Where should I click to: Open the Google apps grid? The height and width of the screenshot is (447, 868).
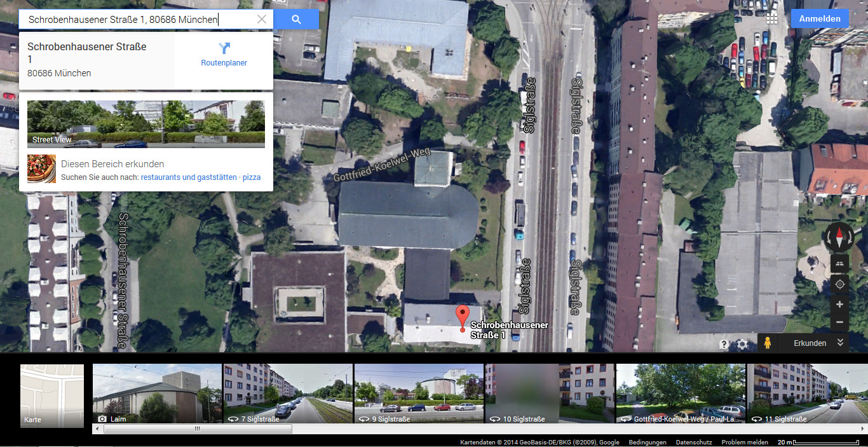coord(771,18)
